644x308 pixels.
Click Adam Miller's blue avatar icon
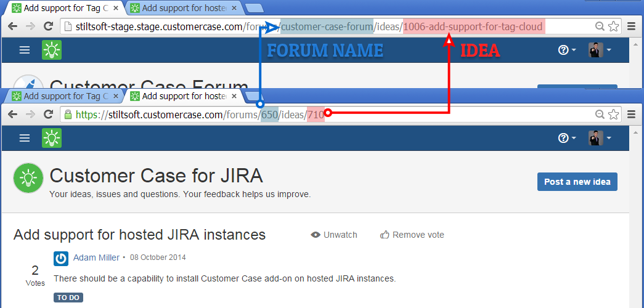(x=61, y=259)
